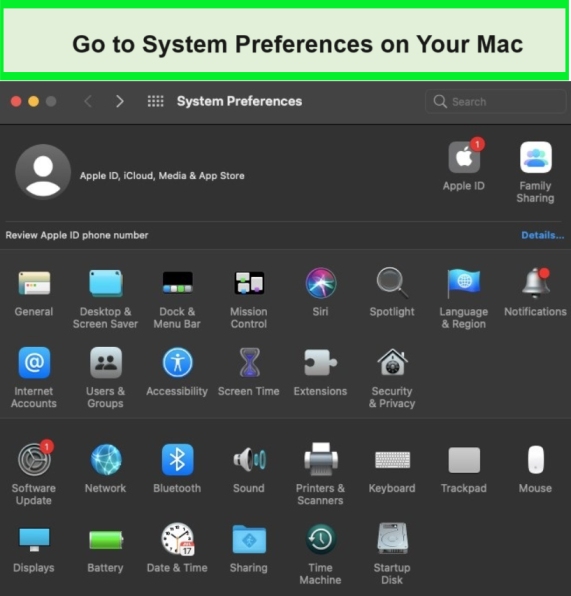
Task: Open Keyboard preferences
Action: [x=392, y=460]
